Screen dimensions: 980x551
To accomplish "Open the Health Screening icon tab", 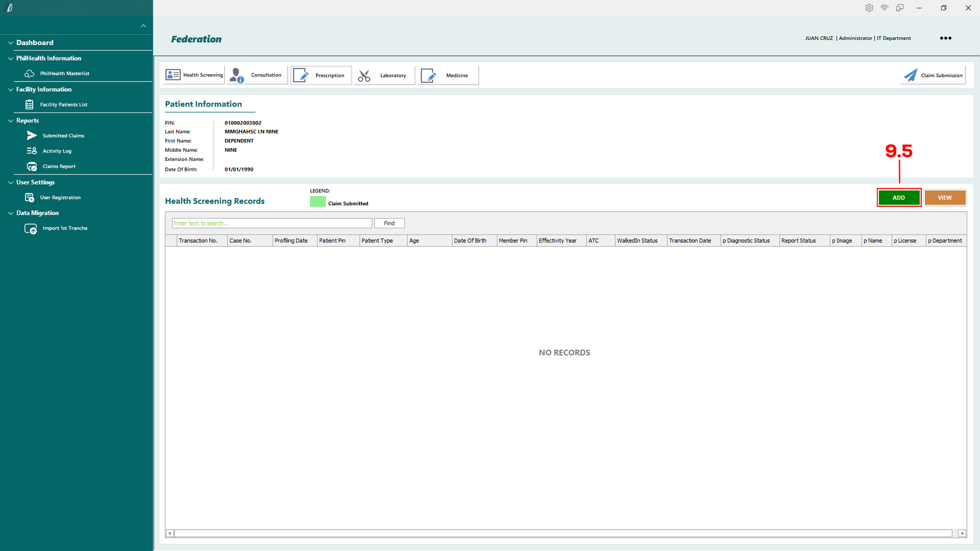I will point(173,75).
